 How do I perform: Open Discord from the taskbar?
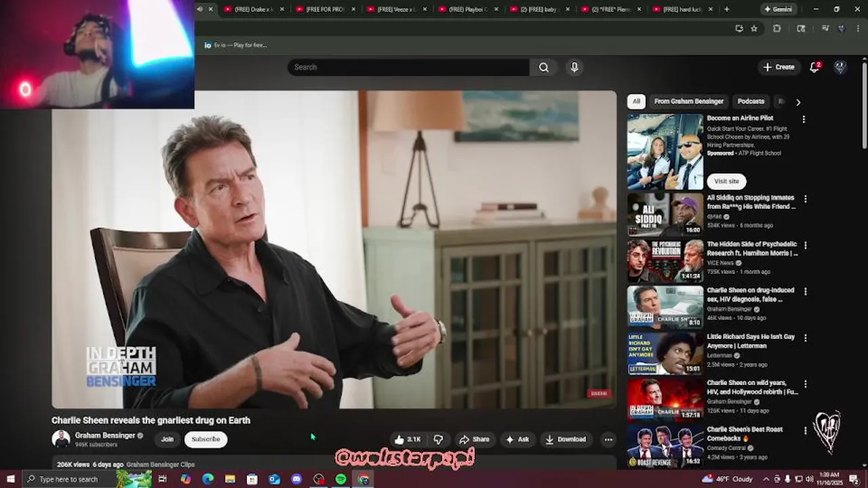296,479
